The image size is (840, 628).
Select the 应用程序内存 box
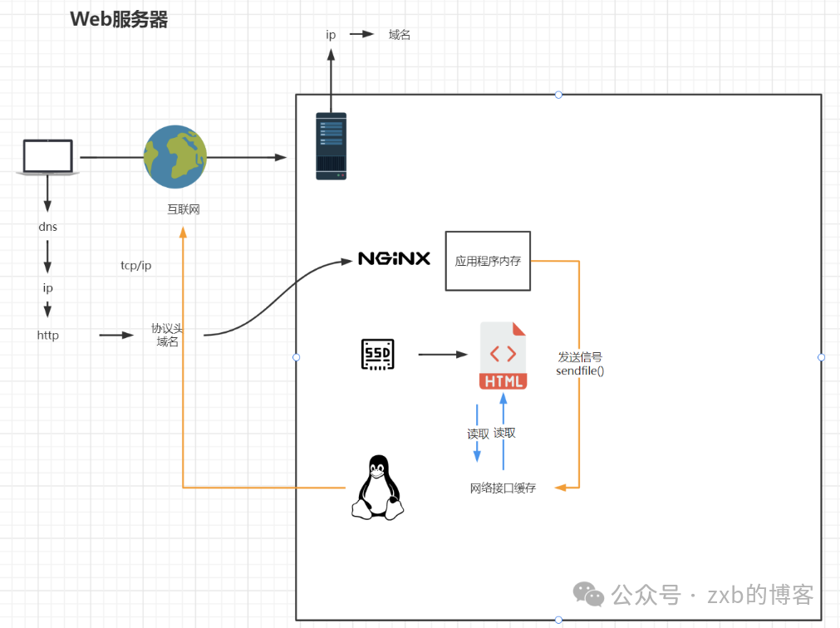488,261
